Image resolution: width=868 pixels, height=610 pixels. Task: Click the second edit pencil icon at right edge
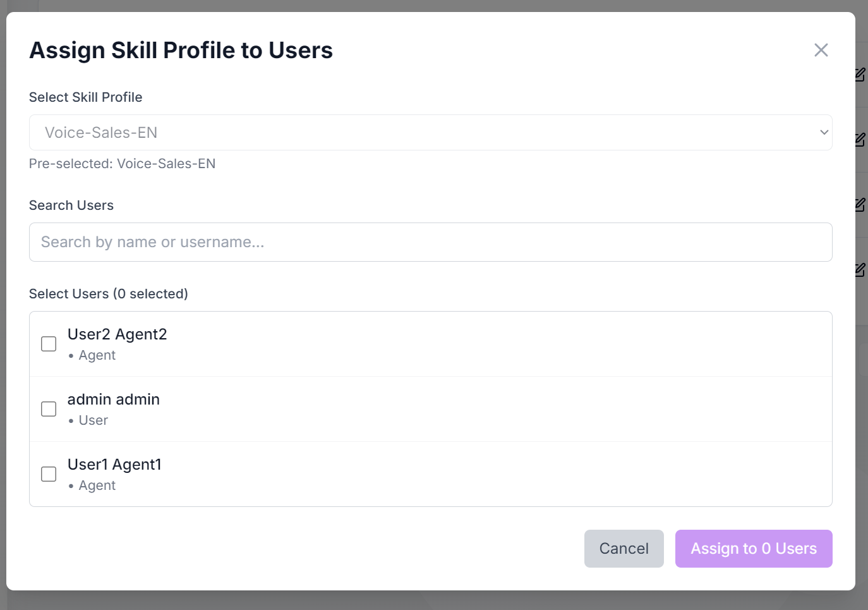(860, 140)
